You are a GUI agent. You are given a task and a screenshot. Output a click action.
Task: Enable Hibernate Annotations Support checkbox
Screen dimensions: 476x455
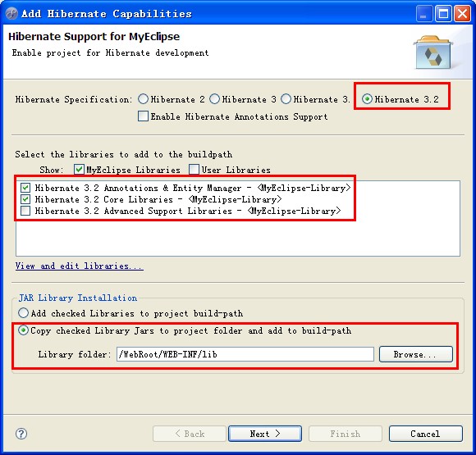click(x=144, y=116)
